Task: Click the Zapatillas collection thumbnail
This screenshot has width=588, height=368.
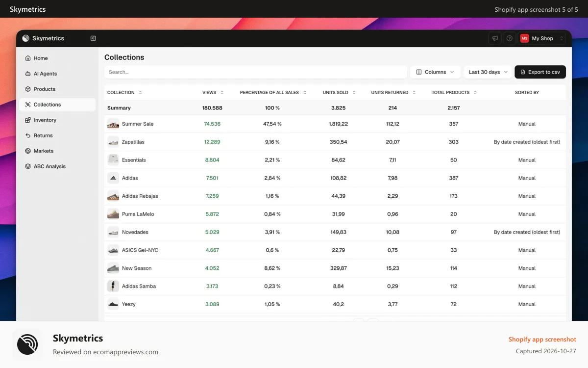Action: (x=113, y=142)
